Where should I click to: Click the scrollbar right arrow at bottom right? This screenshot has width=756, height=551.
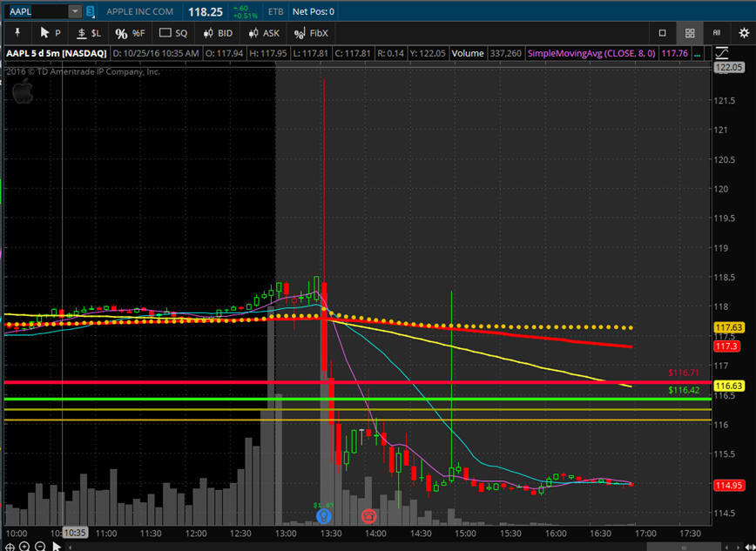point(739,547)
